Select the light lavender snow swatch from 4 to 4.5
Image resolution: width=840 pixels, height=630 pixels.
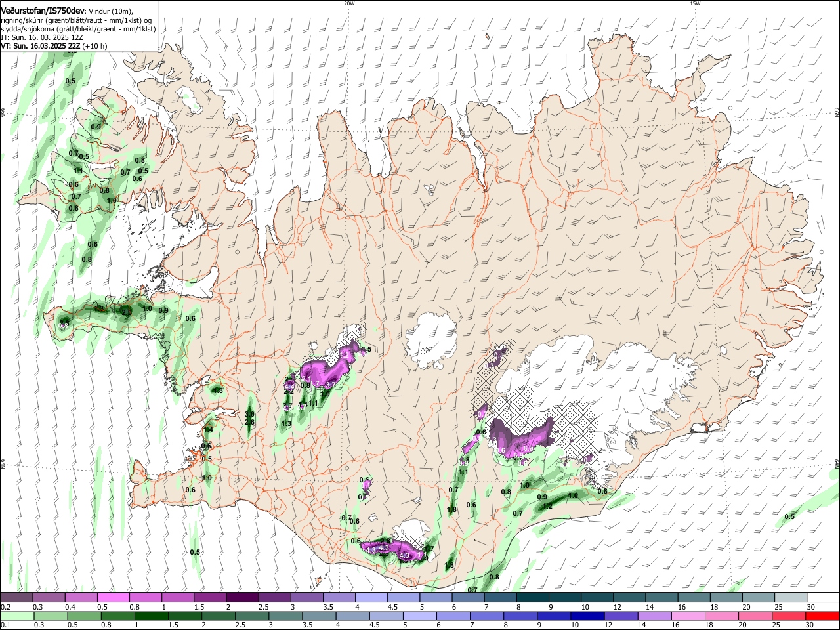pyautogui.click(x=372, y=598)
